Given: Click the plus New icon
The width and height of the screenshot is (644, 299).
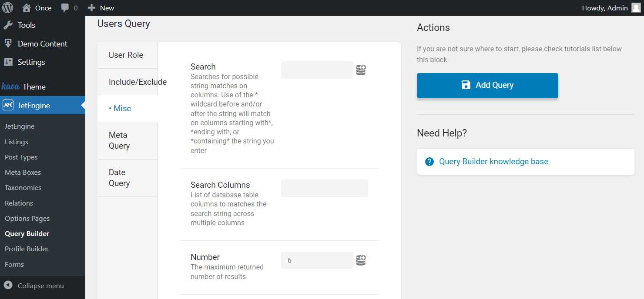Looking at the screenshot, I should (91, 8).
